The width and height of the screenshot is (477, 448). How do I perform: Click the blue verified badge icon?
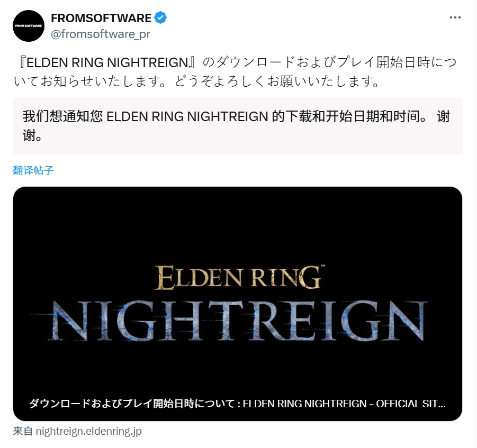point(160,18)
